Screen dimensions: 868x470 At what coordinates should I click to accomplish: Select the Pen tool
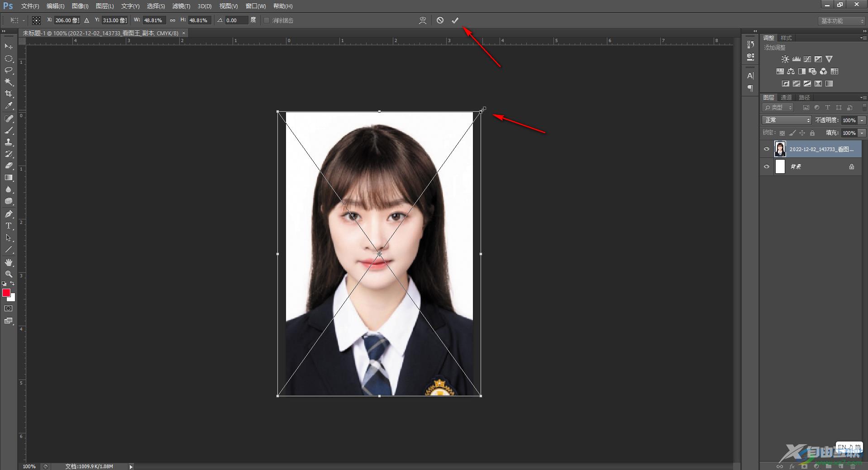[x=9, y=214]
